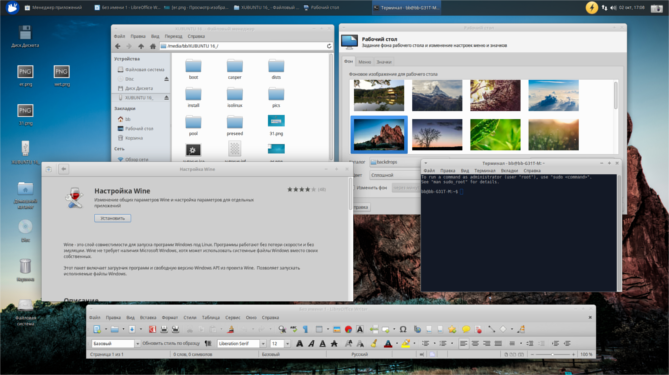Click the home icon in file manager toolbar
669x375 pixels.
coord(153,46)
